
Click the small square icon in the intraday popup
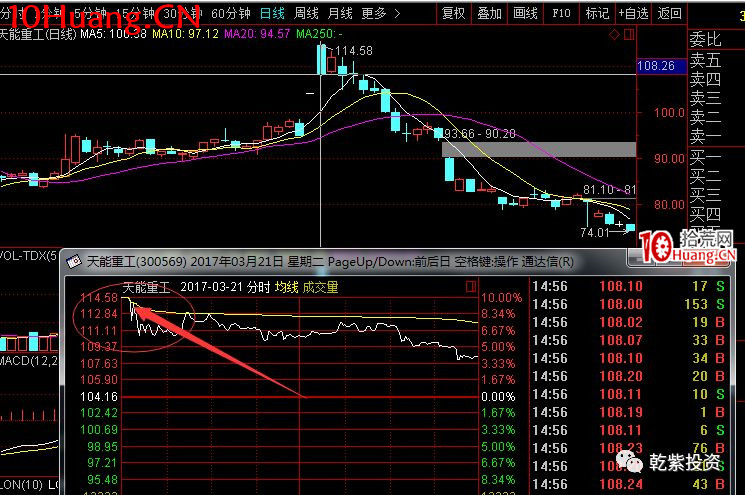pos(471,286)
